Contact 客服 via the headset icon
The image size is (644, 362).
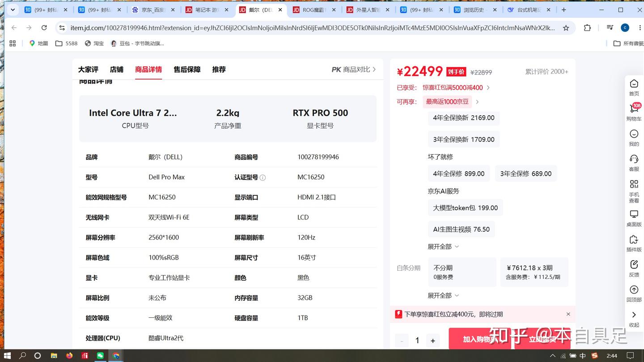pyautogui.click(x=634, y=159)
